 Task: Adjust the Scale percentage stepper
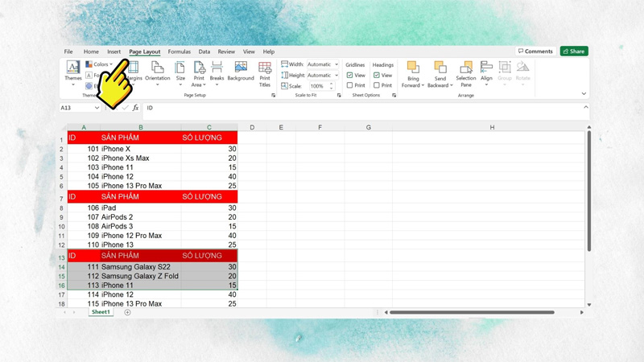click(x=332, y=86)
